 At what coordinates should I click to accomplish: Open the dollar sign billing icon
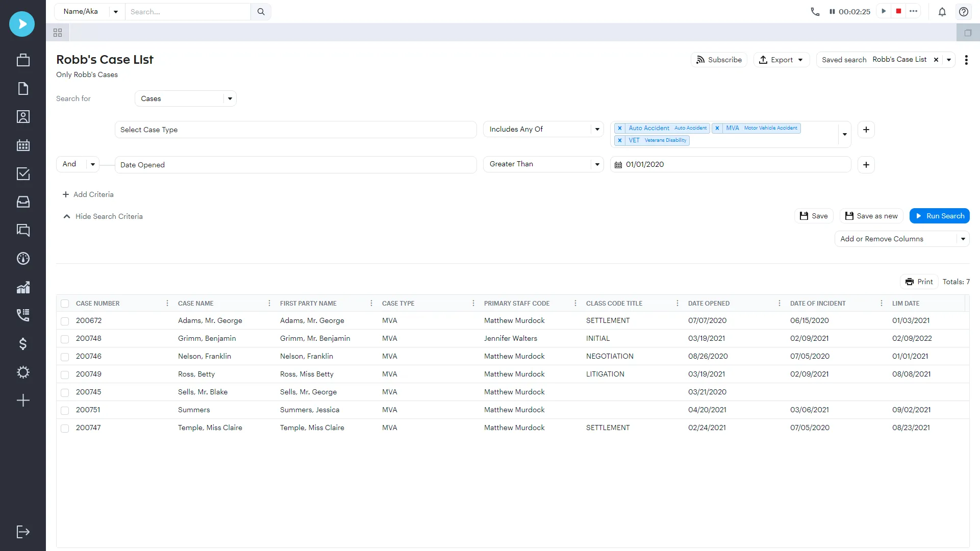[23, 344]
